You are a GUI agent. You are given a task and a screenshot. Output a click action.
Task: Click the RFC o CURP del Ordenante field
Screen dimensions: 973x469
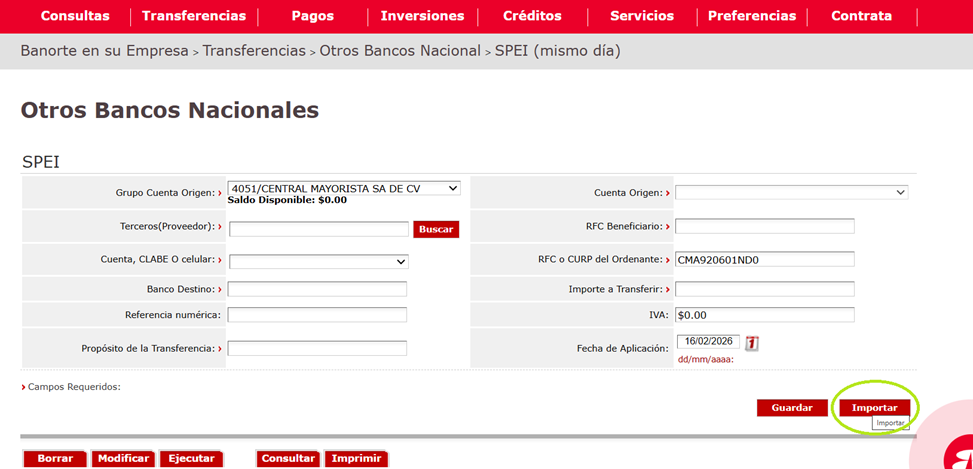point(764,259)
